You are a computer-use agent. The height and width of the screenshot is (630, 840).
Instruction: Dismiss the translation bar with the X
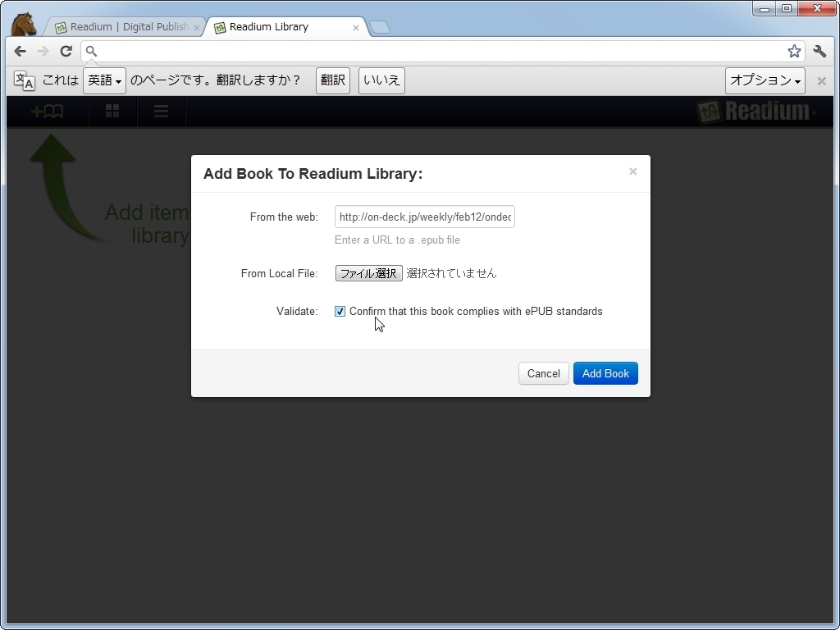pos(821,81)
